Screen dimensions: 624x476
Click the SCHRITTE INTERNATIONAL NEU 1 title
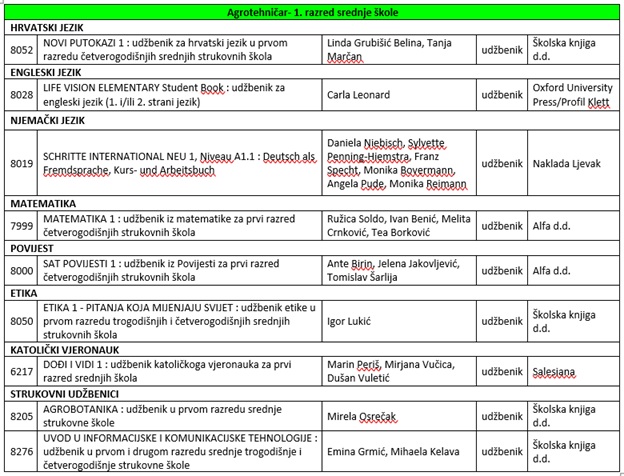(x=179, y=163)
